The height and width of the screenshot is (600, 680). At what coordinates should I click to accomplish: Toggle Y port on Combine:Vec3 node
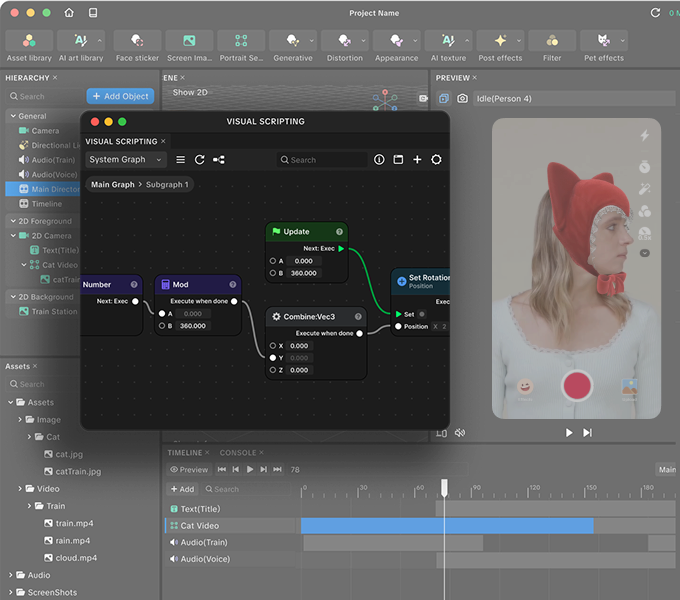[x=272, y=358]
